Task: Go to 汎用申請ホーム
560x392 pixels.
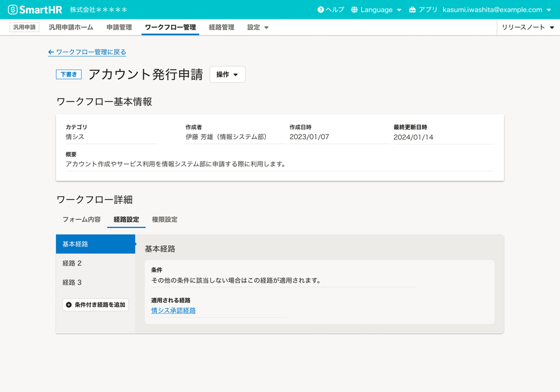Action: (71, 28)
